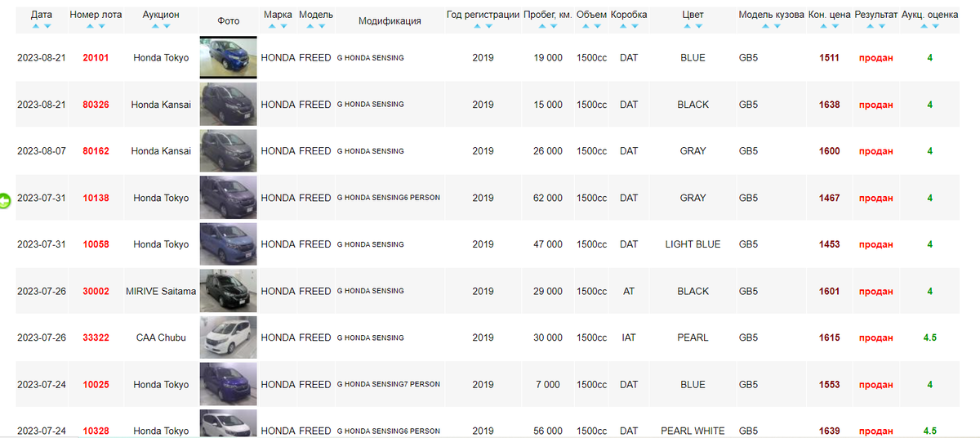Sort Аукцион column descending arrow
Image resolution: width=980 pixels, height=438 pixels.
pyautogui.click(x=167, y=26)
